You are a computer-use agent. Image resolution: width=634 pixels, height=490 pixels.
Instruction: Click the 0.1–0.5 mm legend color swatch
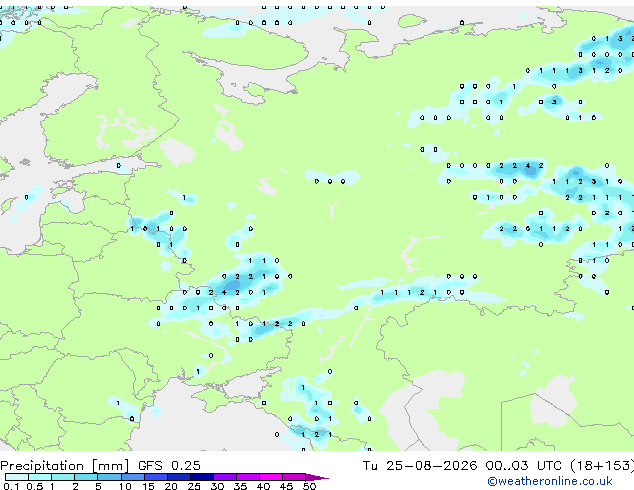click(x=17, y=477)
